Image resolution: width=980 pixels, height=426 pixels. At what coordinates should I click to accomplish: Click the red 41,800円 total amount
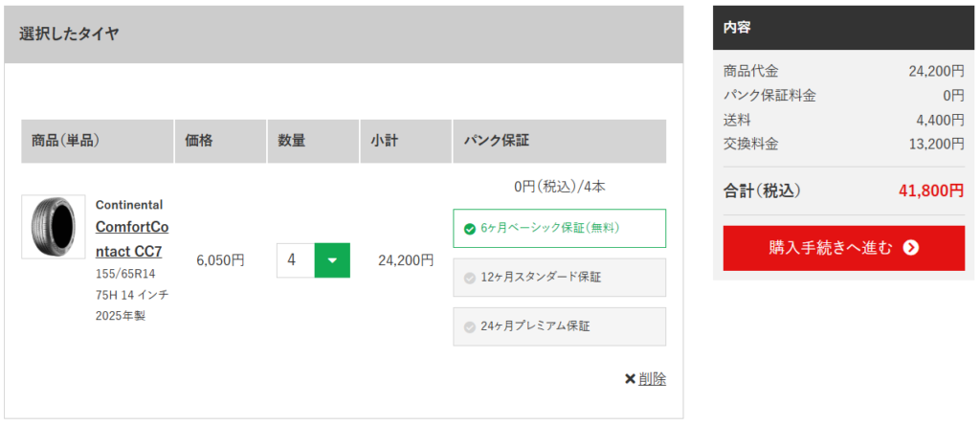tap(931, 191)
